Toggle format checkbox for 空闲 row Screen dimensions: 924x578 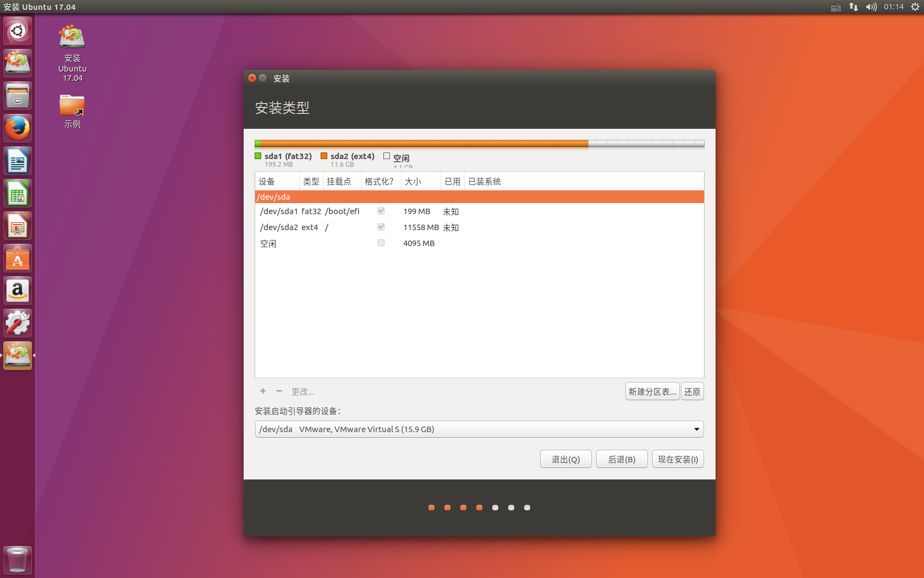coord(381,243)
